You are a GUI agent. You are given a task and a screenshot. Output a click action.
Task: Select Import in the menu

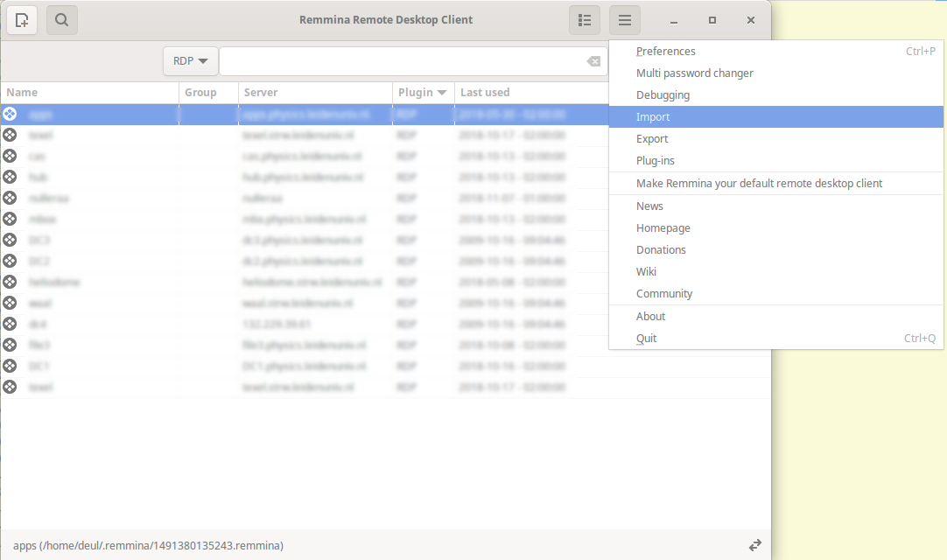(x=653, y=117)
